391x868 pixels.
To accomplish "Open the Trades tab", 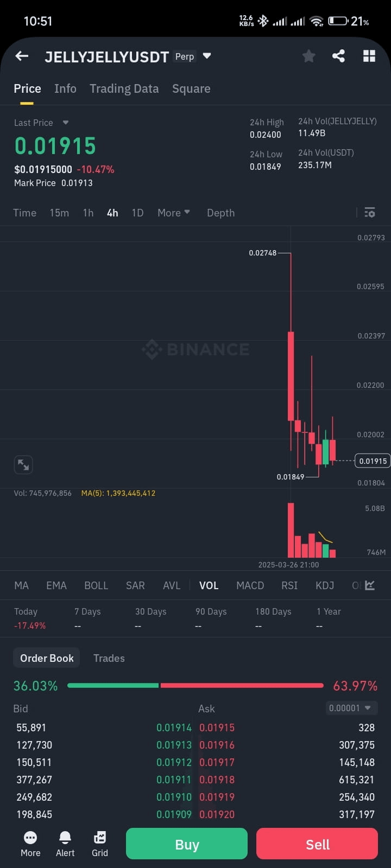I will tap(109, 658).
